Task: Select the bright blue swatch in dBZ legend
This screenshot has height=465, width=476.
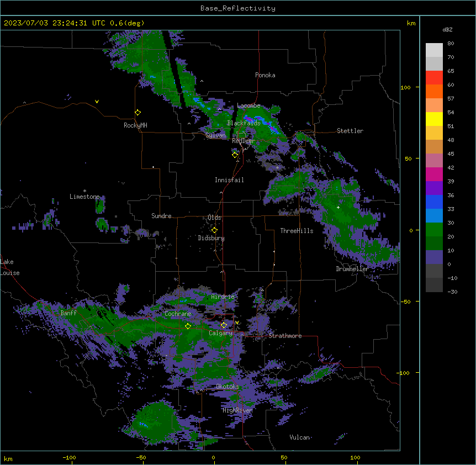Action: click(x=434, y=202)
